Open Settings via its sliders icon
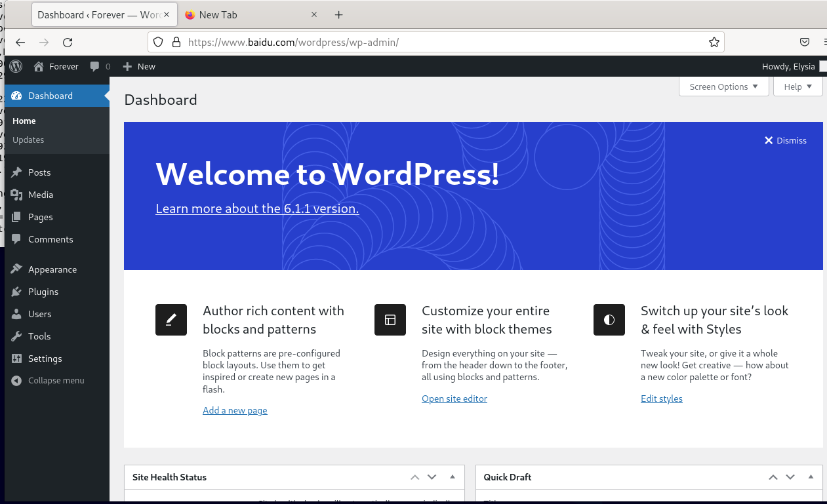 16,359
